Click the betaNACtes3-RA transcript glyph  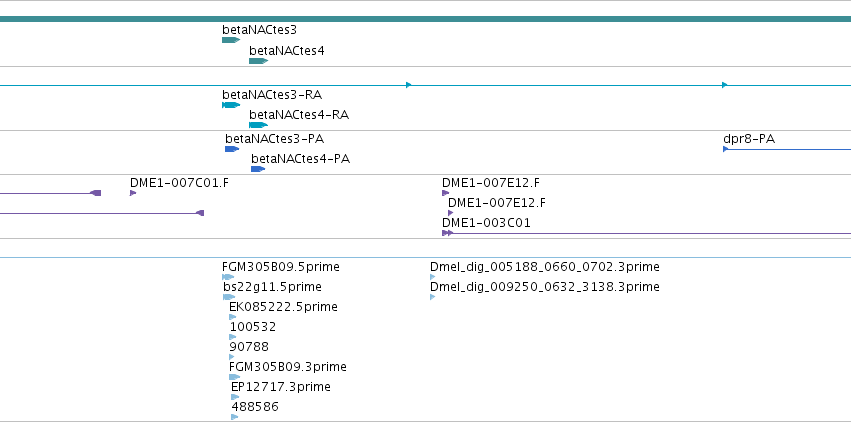[231, 105]
